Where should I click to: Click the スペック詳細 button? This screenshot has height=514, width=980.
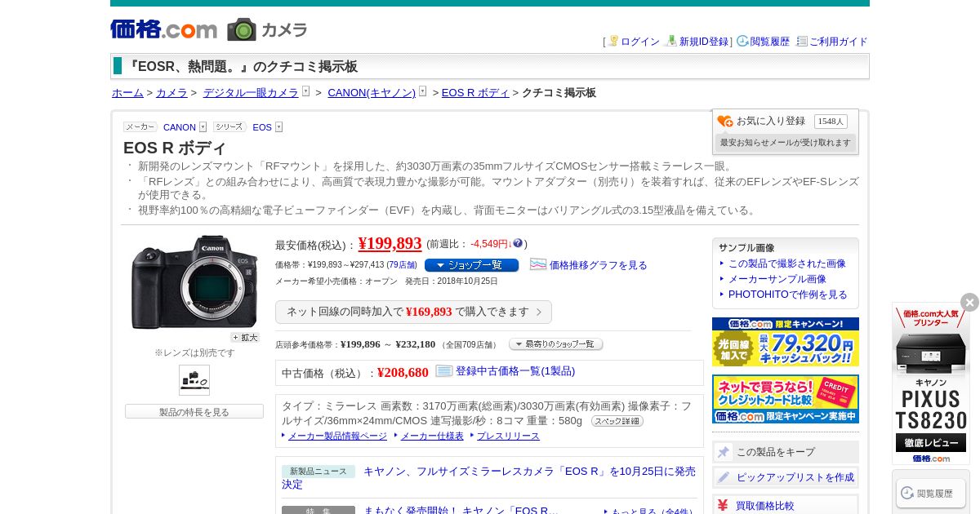click(617, 421)
